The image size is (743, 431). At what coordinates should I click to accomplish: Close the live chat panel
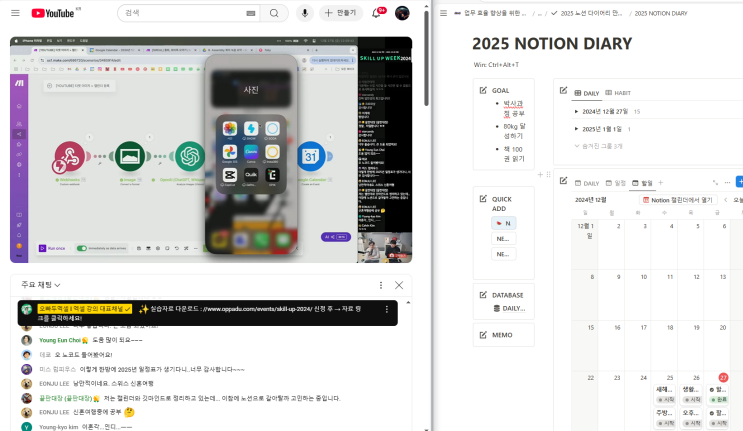coord(399,285)
